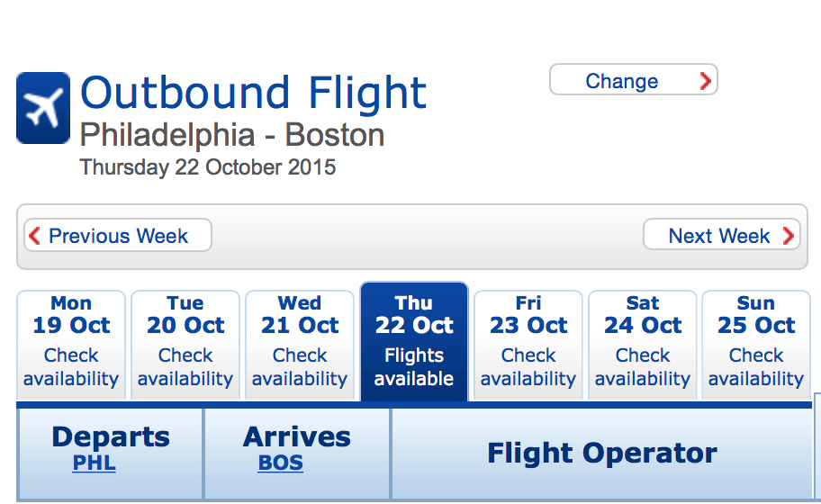Go to Previous Week
This screenshot has height=504, width=821.
118,235
